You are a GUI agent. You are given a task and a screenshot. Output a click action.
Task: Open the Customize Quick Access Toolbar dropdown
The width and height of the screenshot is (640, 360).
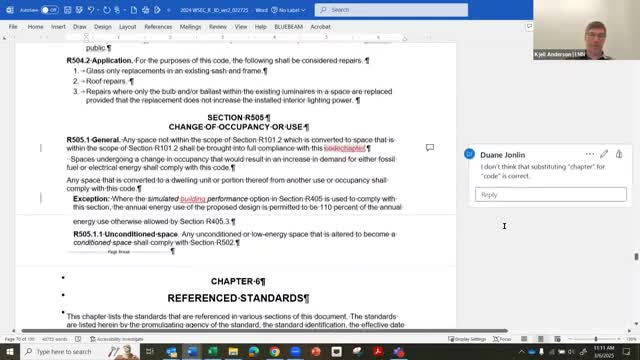pos(169,10)
